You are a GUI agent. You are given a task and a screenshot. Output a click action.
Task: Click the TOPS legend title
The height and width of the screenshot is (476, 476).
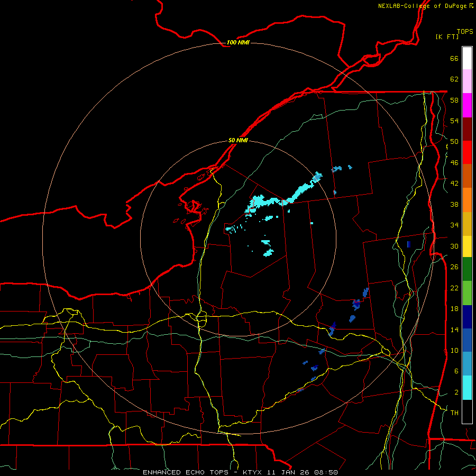(x=465, y=31)
